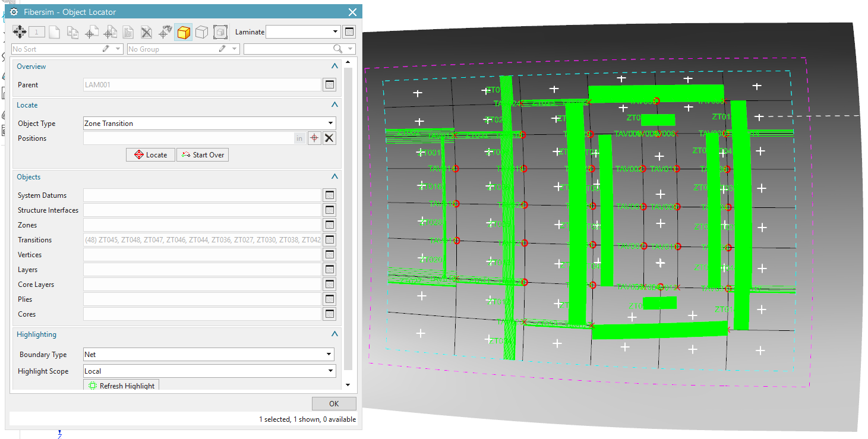
Task: Open the Object Type dropdown showing Zone Transition
Action: (x=330, y=123)
